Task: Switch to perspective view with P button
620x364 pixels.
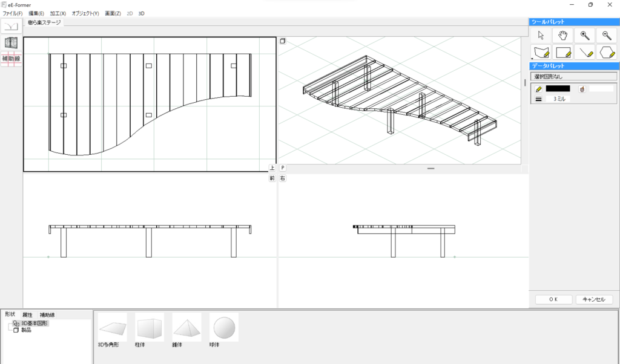Action: 283,168
